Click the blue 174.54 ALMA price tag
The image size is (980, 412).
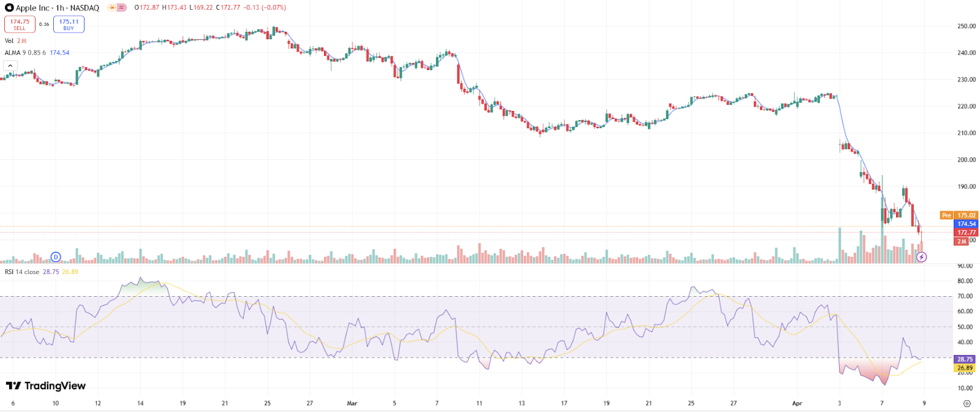click(967, 224)
